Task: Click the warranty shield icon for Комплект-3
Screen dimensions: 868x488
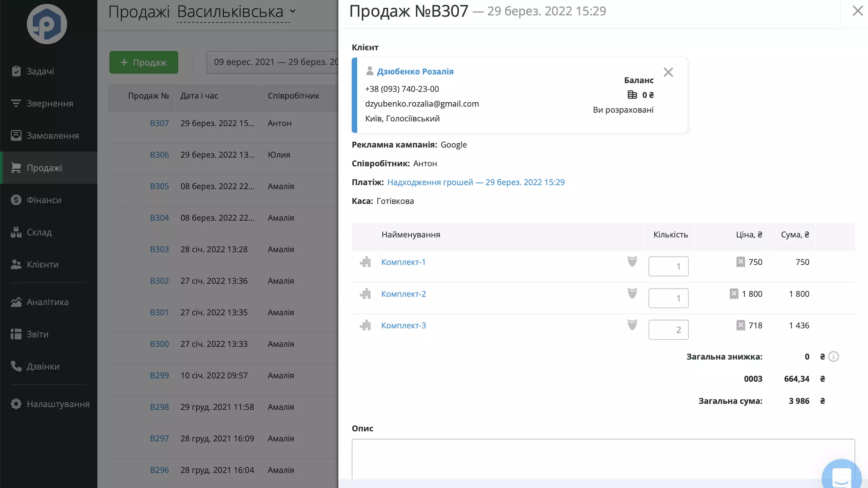Action: pyautogui.click(x=632, y=325)
